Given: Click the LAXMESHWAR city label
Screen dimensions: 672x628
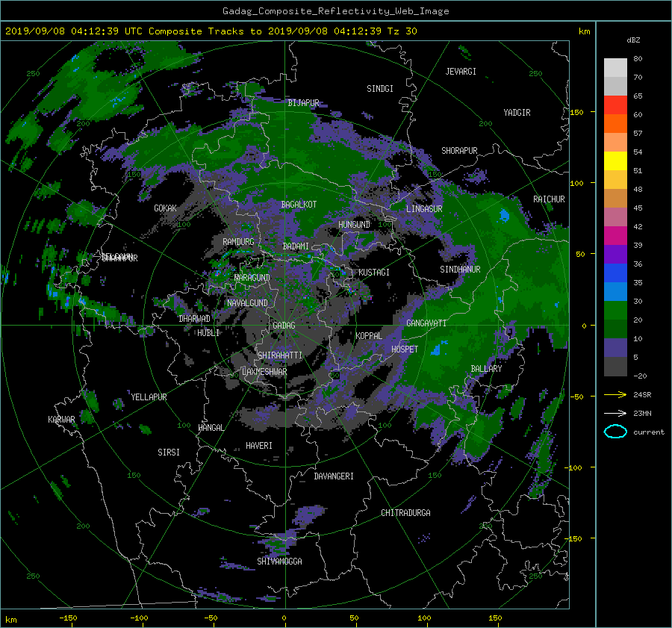Looking at the screenshot, I should click(264, 372).
